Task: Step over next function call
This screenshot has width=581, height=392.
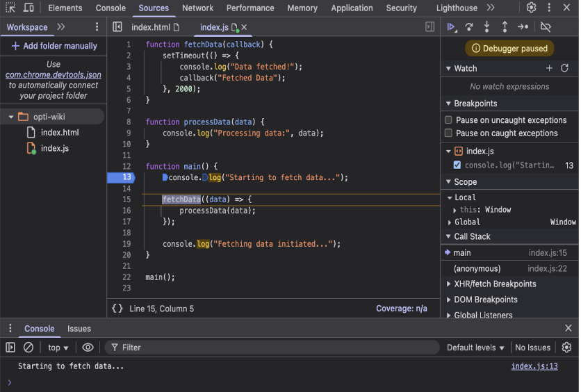Action: [x=470, y=26]
